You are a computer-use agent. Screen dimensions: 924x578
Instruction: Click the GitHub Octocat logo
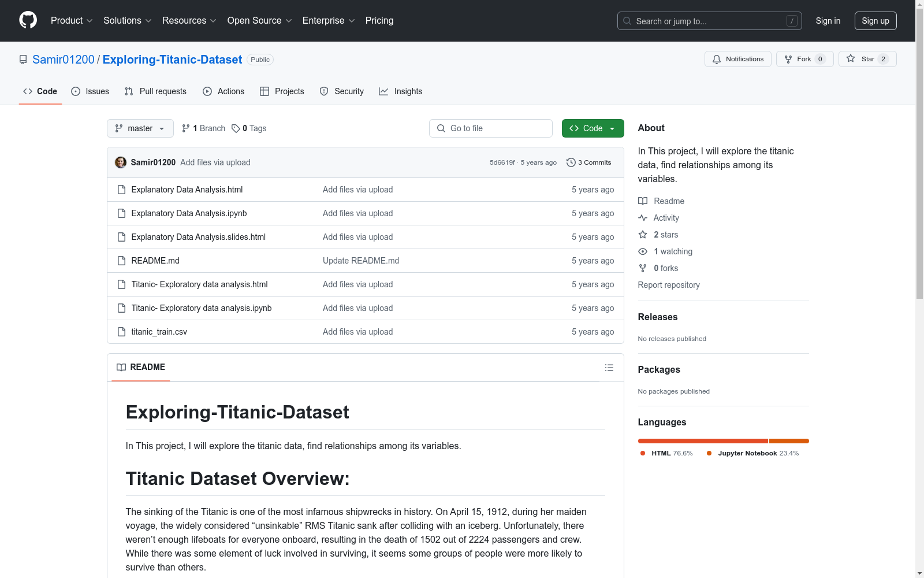tap(28, 20)
